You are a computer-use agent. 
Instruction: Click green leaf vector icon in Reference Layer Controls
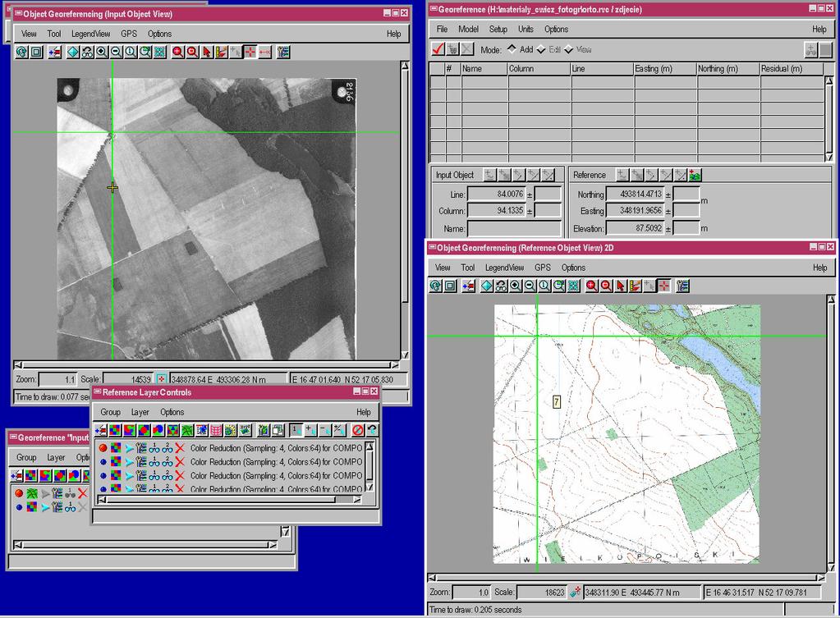click(187, 430)
